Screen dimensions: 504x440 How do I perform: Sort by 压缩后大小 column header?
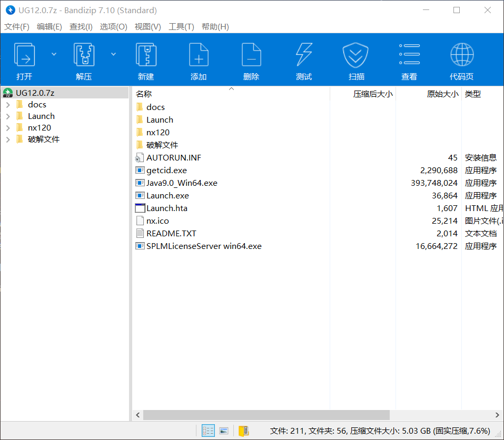363,94
